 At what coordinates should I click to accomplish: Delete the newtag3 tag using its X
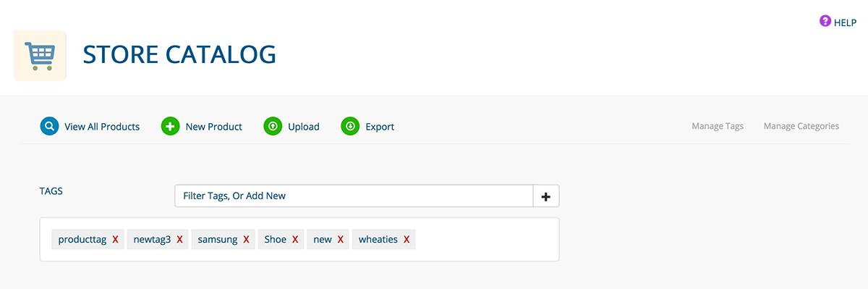[179, 239]
